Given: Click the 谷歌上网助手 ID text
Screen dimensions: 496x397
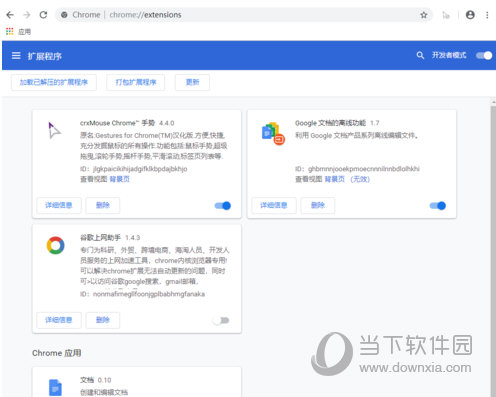Looking at the screenshot, I should click(143, 294).
